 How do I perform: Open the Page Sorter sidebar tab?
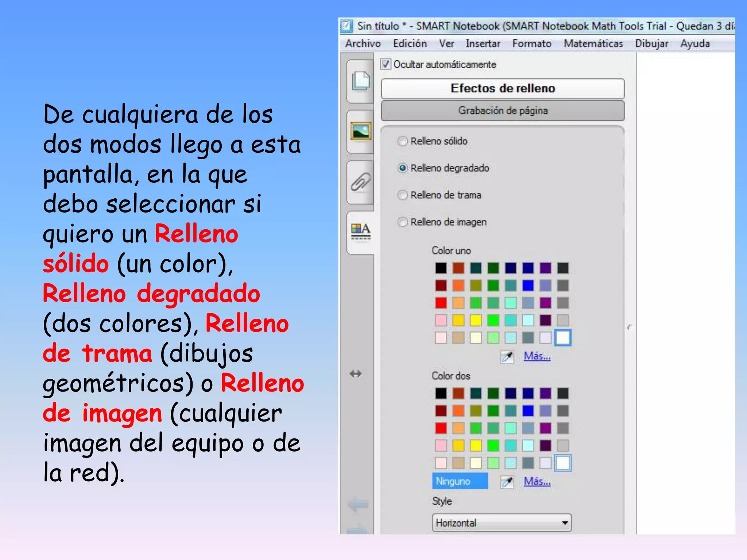[360, 81]
